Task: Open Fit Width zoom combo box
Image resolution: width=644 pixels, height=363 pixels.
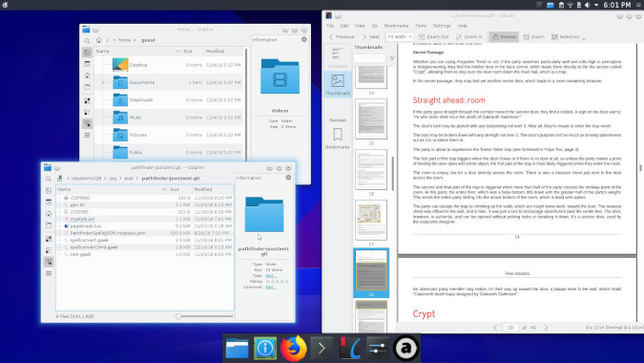Action: pos(400,36)
